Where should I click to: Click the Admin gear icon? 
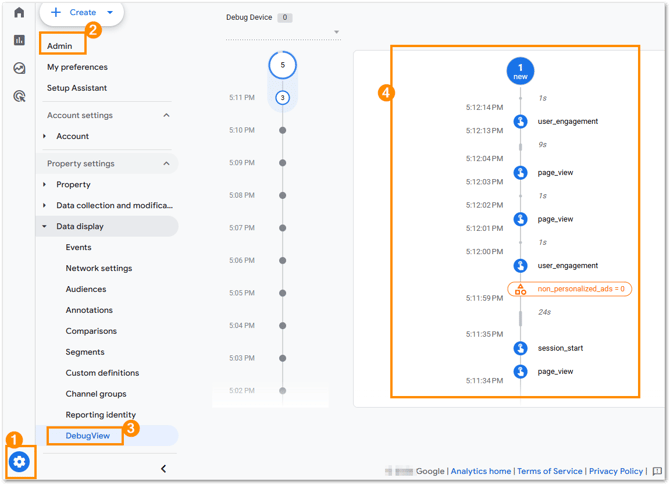(19, 462)
